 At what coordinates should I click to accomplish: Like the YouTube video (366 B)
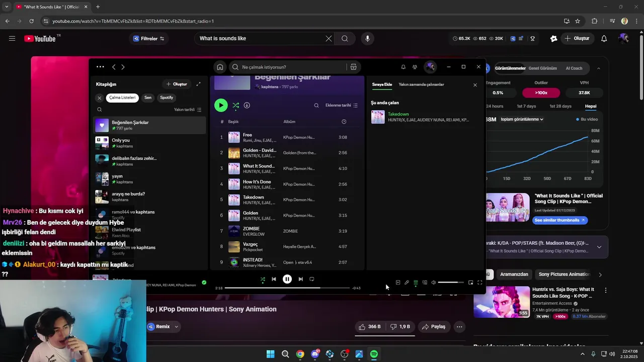370,327
